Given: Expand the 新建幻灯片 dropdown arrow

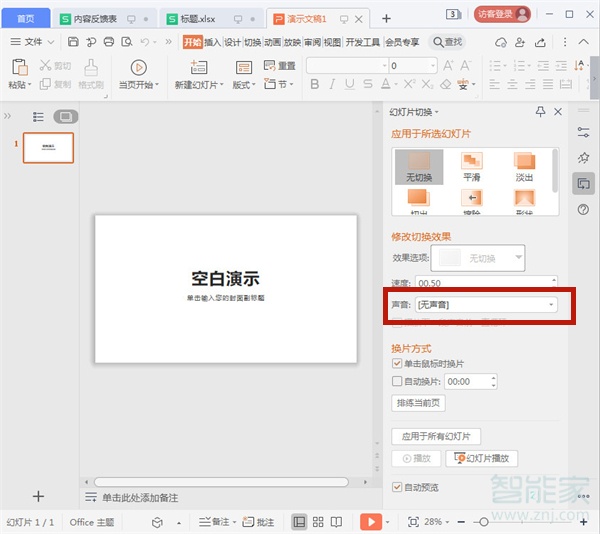Looking at the screenshot, I should pyautogui.click(x=222, y=85).
